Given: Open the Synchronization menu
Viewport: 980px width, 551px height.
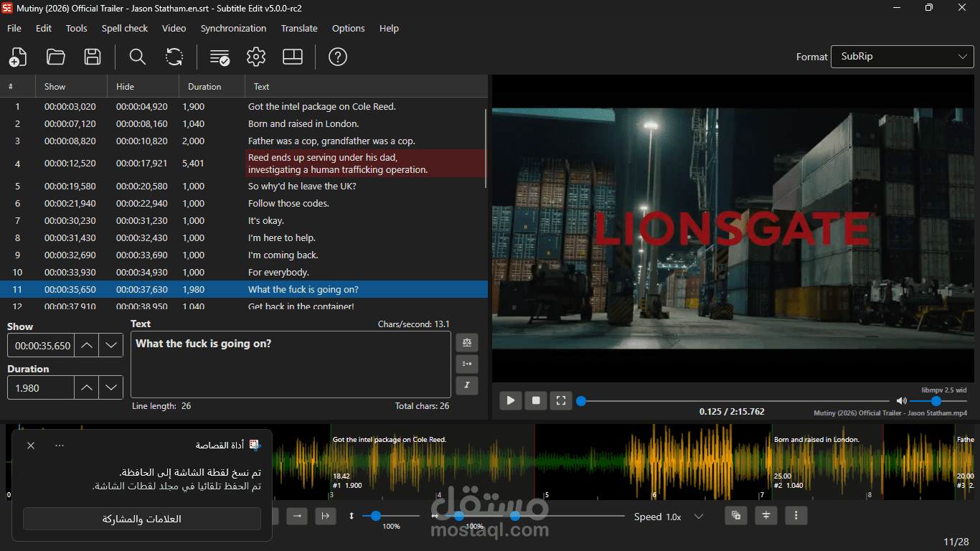Looking at the screenshot, I should 234,29.
